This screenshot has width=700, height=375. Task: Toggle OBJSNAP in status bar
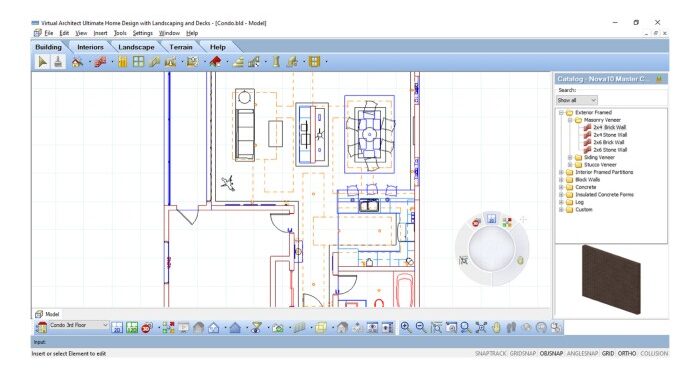pyautogui.click(x=551, y=354)
